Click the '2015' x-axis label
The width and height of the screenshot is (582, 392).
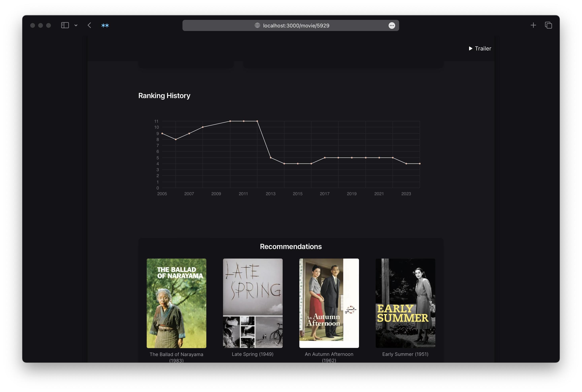tap(298, 194)
